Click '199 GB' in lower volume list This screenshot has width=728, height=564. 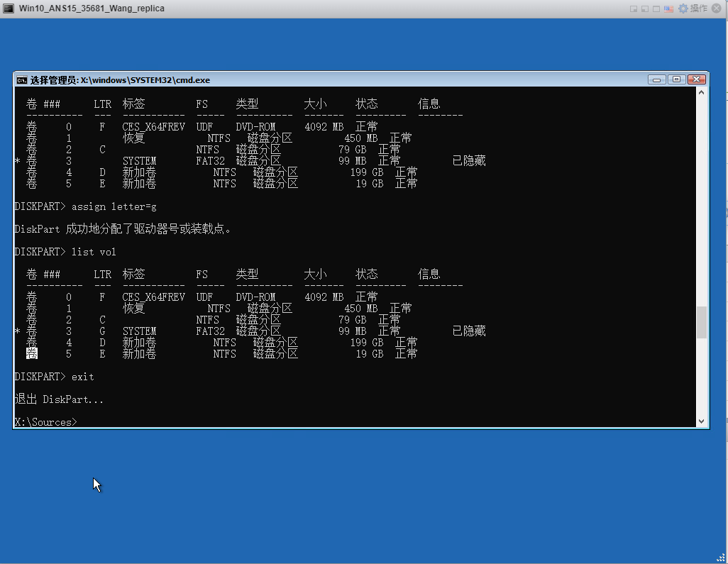point(367,343)
